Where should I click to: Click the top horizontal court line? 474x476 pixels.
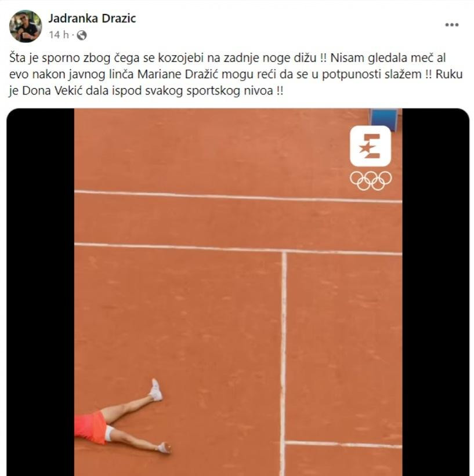(x=238, y=197)
